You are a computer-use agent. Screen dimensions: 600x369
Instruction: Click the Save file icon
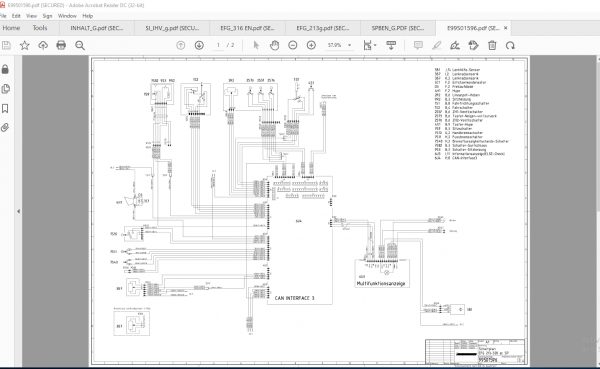point(6,45)
